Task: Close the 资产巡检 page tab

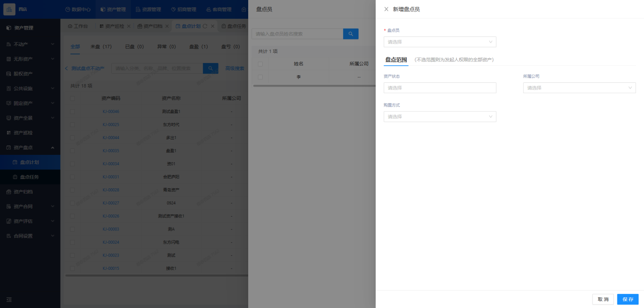Action: [129, 26]
